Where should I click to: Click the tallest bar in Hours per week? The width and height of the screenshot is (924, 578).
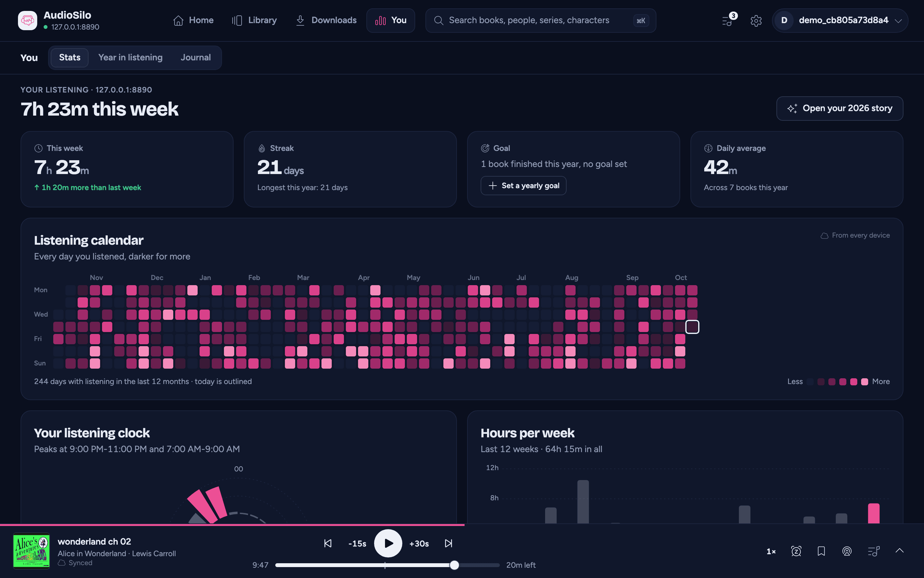click(583, 502)
